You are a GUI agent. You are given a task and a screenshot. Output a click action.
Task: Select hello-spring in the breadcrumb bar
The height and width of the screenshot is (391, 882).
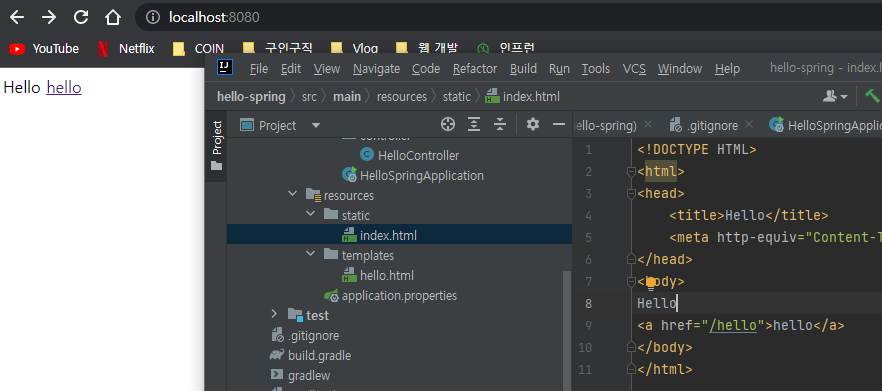point(251,96)
